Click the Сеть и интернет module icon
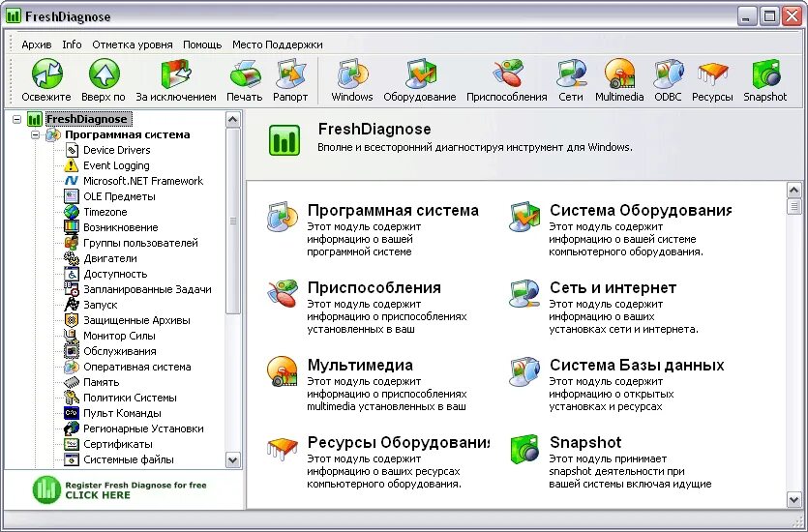The height and width of the screenshot is (532, 808). click(524, 293)
